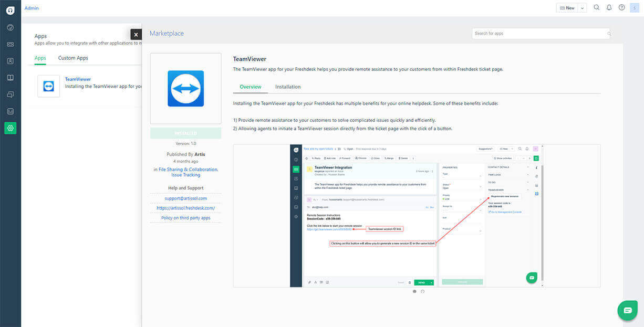This screenshot has height=327, width=644.
Task: Click the 'Help and Support' heading
Action: (x=186, y=188)
